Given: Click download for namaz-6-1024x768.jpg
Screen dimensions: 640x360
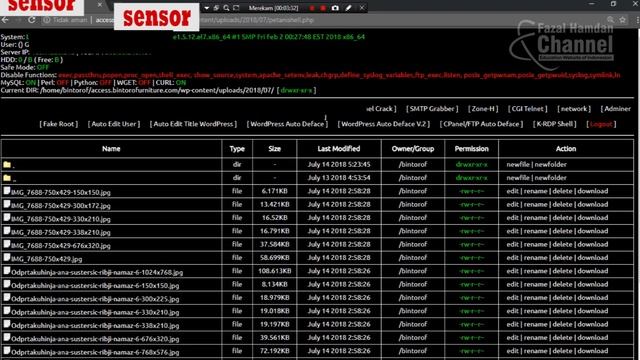Looking at the screenshot, I should pyautogui.click(x=593, y=271).
